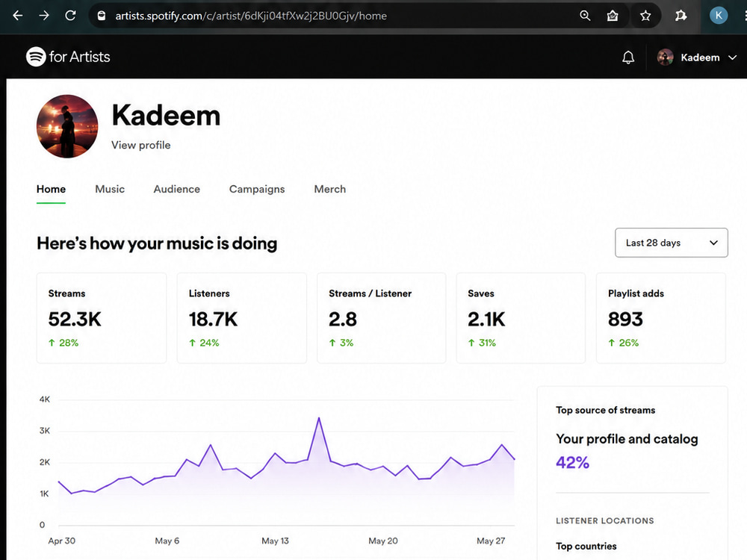Open notifications bell
This screenshot has height=560, width=747.
coord(628,57)
